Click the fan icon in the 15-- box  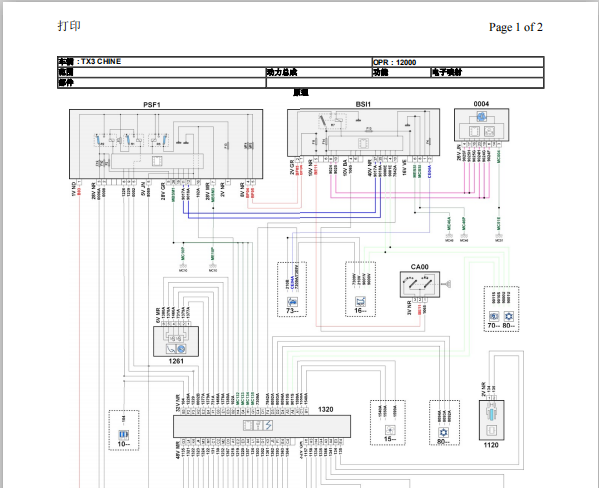[x=390, y=430]
